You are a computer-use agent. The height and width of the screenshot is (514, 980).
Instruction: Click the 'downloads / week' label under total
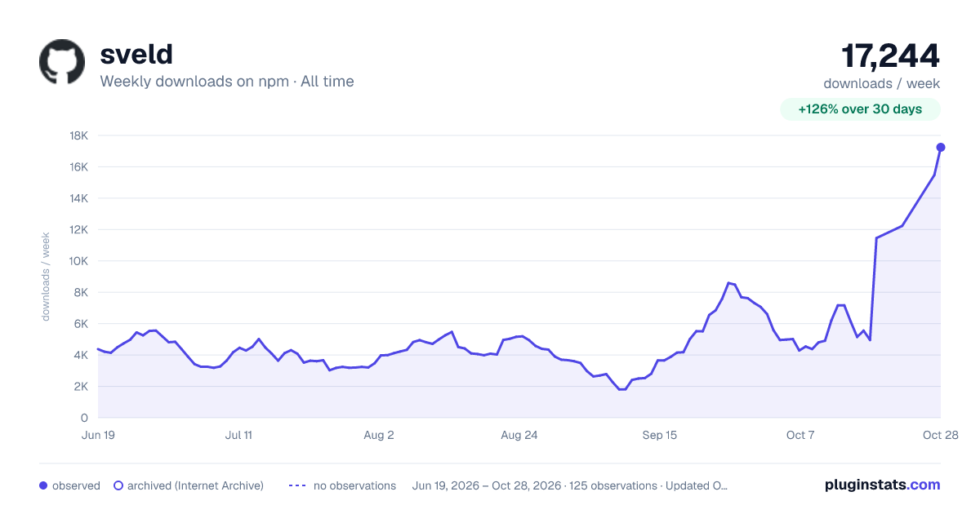(x=882, y=83)
